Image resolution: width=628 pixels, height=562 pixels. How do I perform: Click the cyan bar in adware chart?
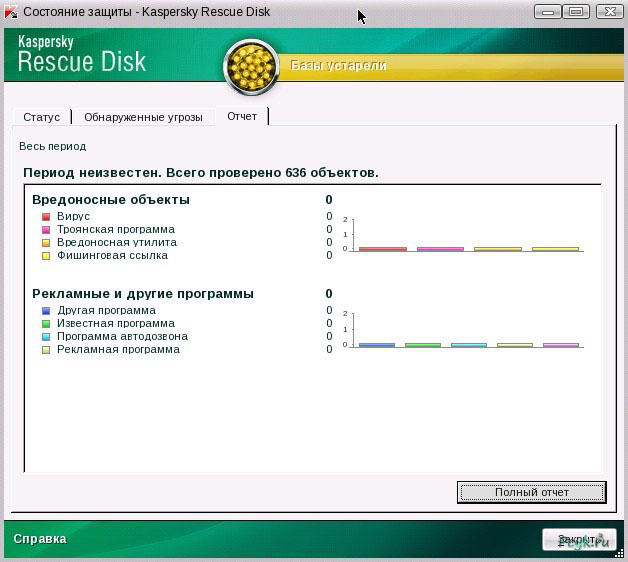pos(469,345)
